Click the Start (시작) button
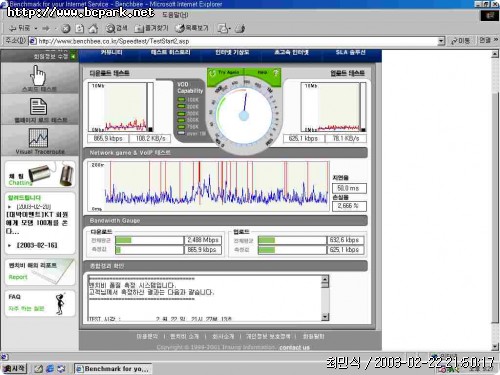 coord(14,369)
